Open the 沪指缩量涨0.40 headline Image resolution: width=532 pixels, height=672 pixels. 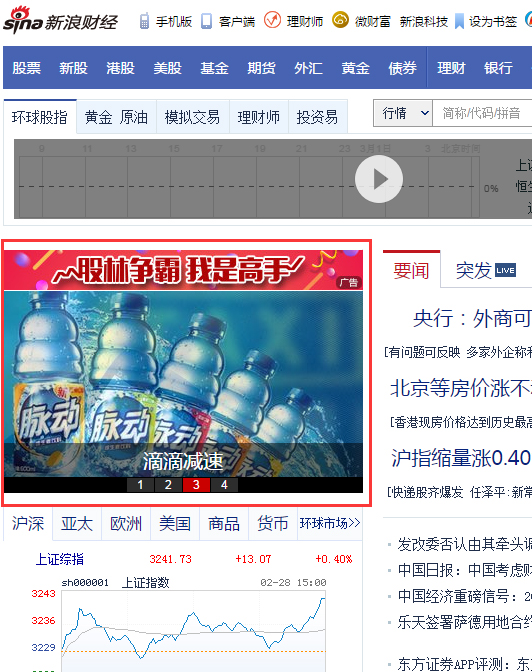click(461, 458)
